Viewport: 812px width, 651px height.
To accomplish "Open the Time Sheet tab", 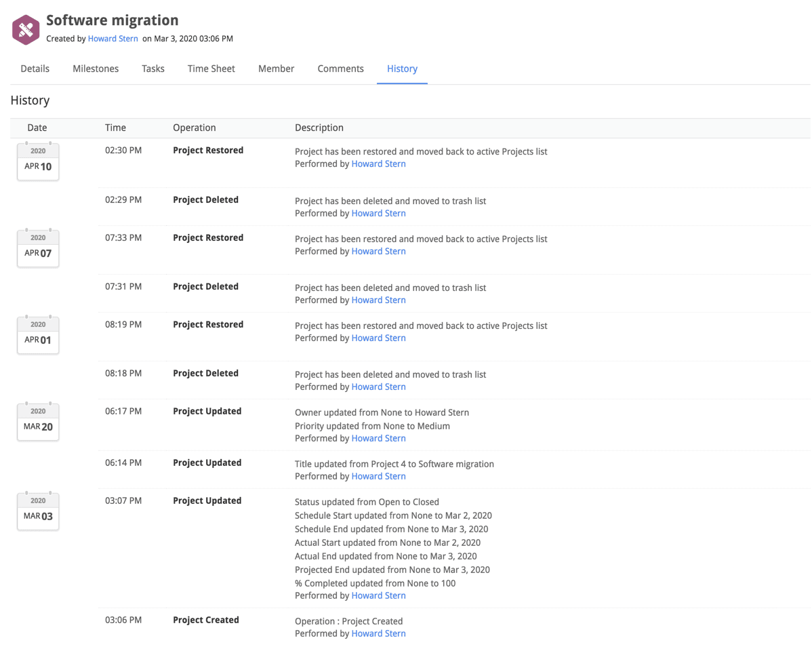I will pos(211,68).
